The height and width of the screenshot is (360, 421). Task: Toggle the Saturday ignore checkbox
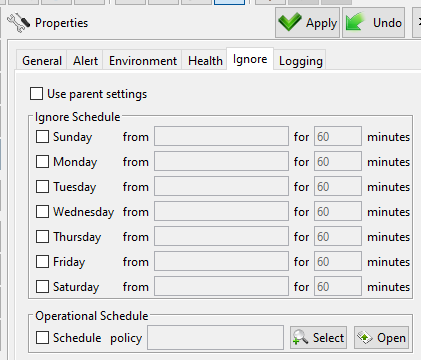[x=42, y=287]
